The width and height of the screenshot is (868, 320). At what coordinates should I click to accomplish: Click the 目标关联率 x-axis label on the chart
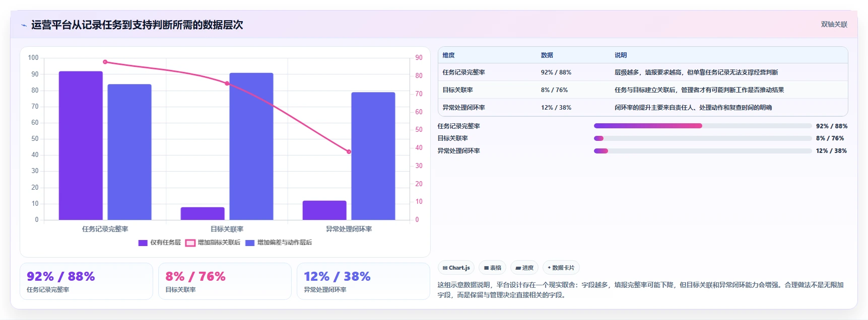pos(227,229)
